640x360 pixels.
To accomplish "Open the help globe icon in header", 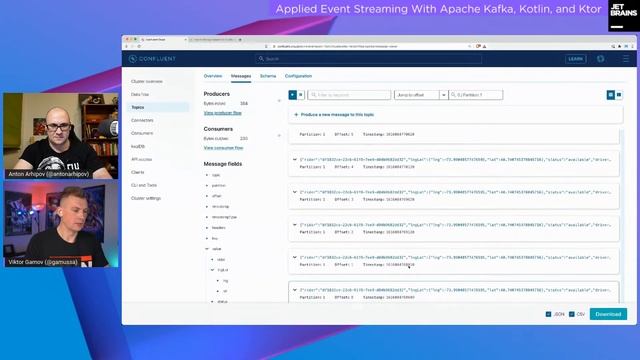I will click(600, 59).
